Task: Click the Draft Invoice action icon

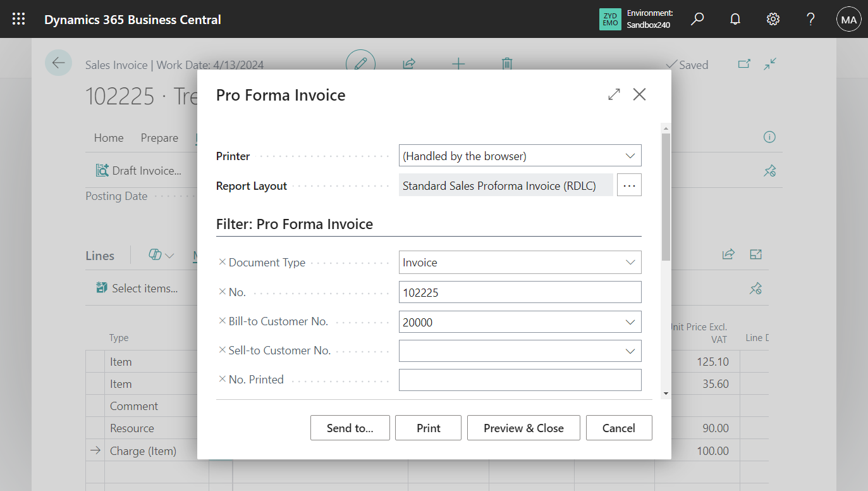Action: click(102, 170)
